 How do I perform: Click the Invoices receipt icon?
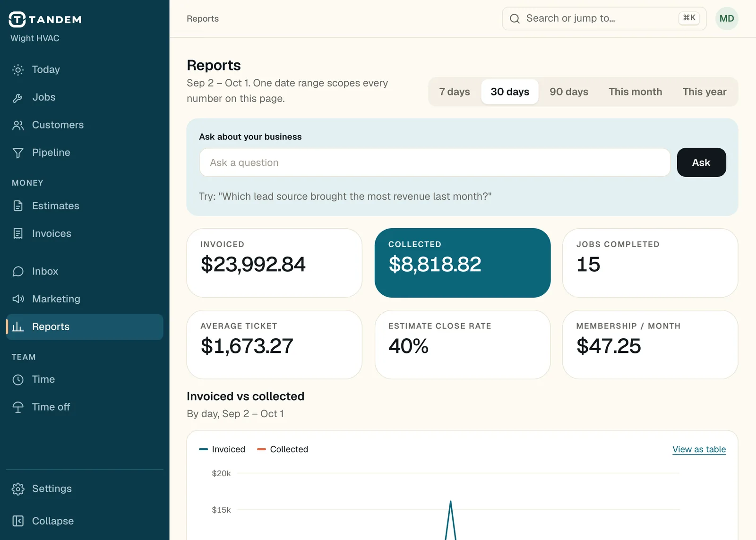[x=18, y=234]
